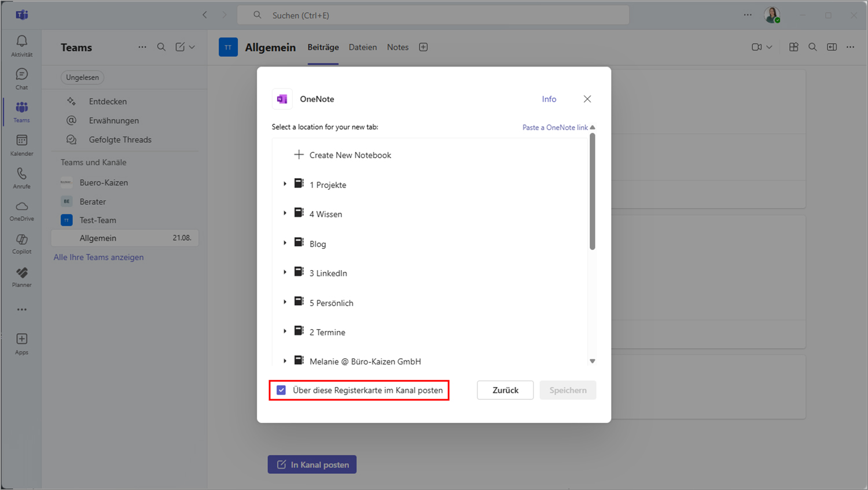Image resolution: width=868 pixels, height=490 pixels.
Task: Expand the 'Blog' notebook tree item
Action: [285, 243]
